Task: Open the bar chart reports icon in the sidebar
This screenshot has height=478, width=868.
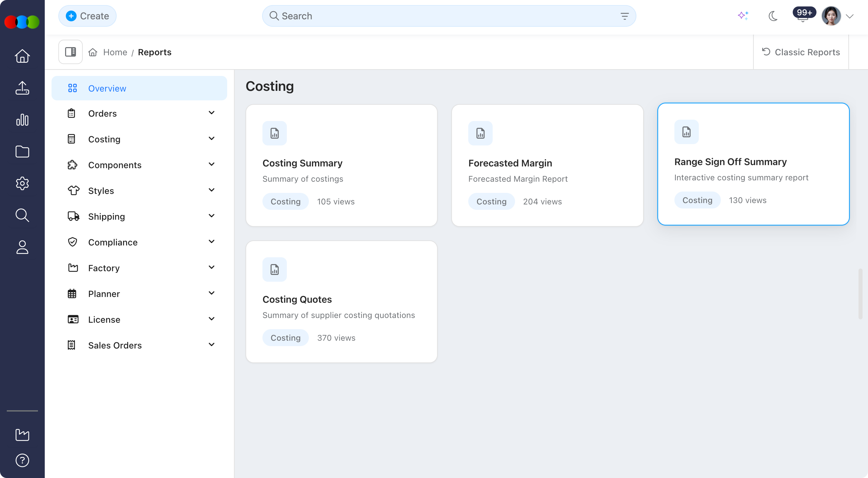Action: tap(22, 120)
